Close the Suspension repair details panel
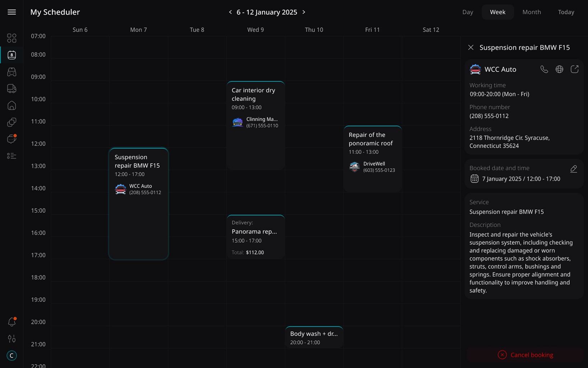 pyautogui.click(x=471, y=47)
